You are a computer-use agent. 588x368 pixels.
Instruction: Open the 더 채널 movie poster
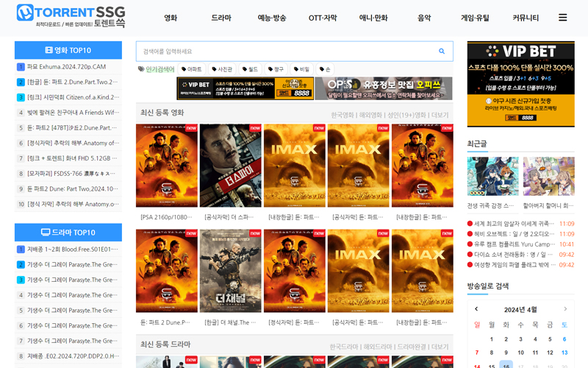(230, 271)
